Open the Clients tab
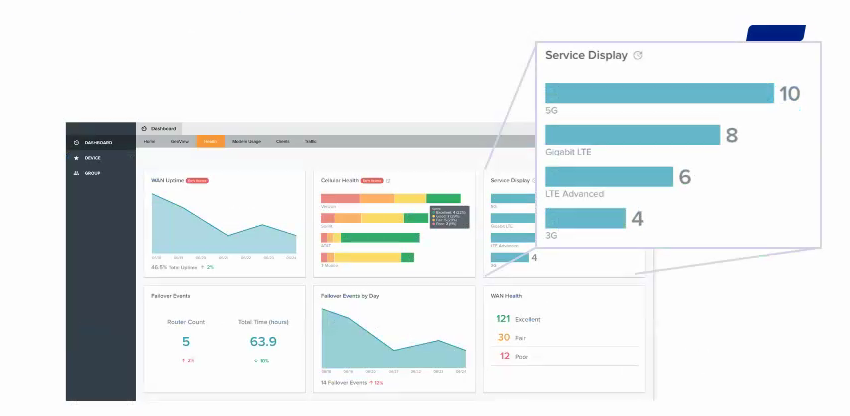Screen dimensions: 850x416 point(282,142)
